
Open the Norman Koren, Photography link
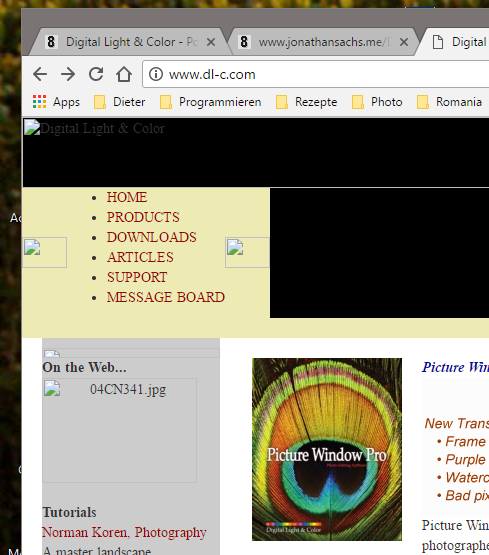tap(124, 532)
